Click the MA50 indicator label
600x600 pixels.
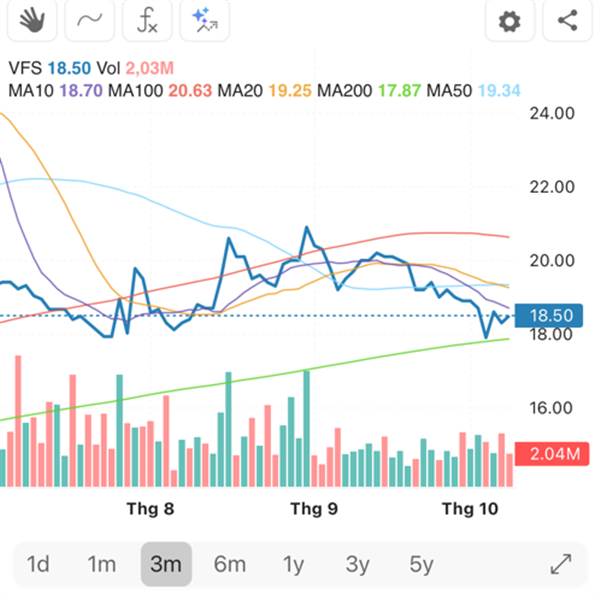pos(450,91)
